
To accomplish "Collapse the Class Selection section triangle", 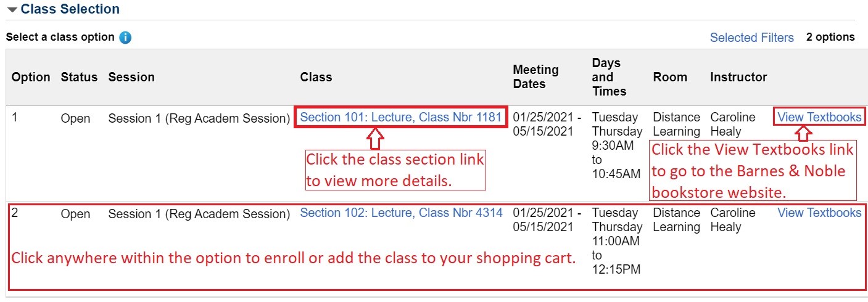I will (12, 10).
